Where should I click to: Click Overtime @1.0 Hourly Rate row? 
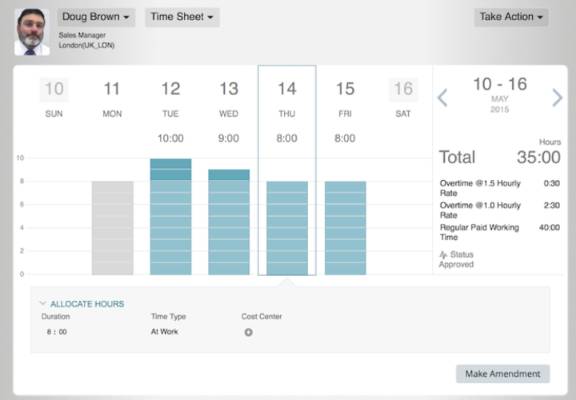click(x=500, y=210)
